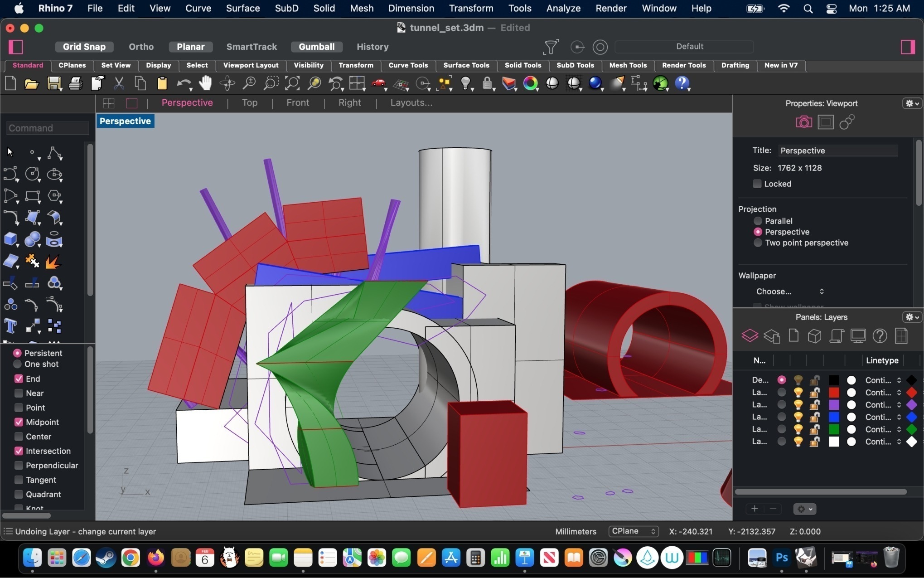Open the Properties panel gear menu
The image size is (924, 578).
pos(912,103)
